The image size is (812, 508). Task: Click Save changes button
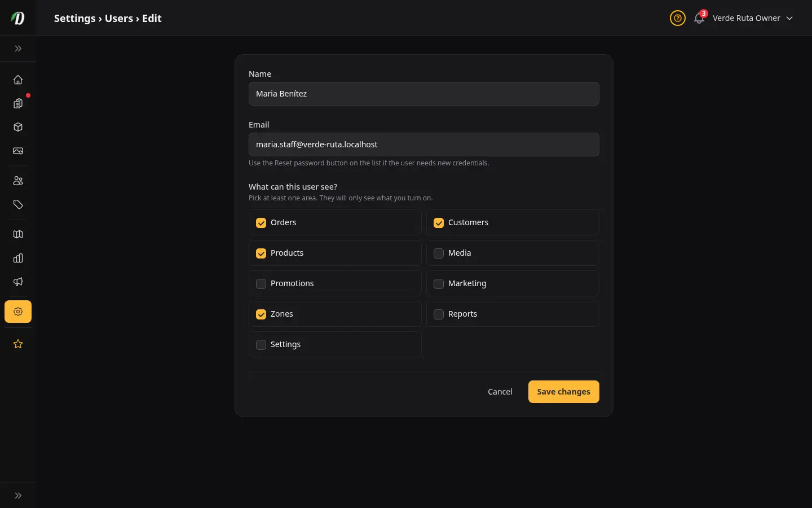pos(564,392)
